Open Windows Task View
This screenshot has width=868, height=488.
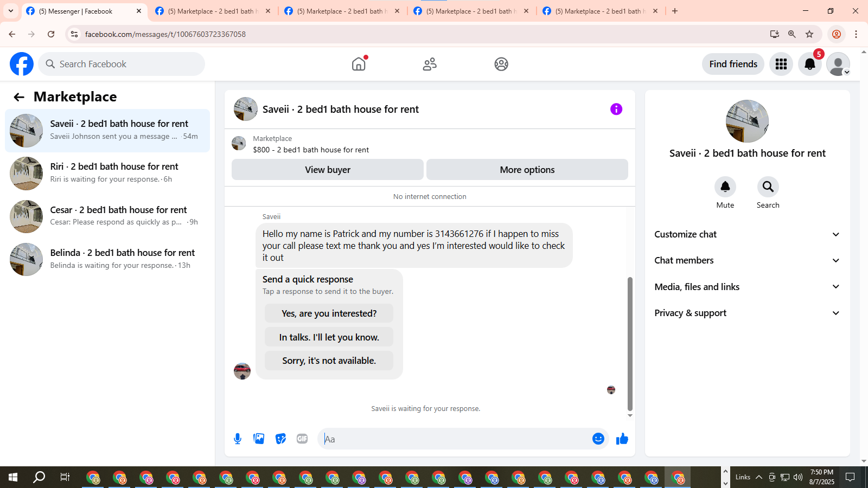(65, 477)
